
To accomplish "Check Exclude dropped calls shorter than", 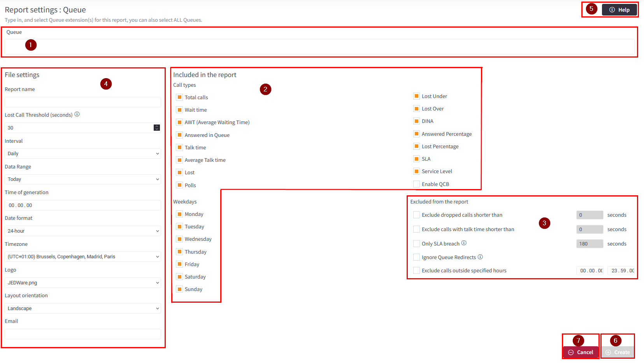I will [x=416, y=215].
